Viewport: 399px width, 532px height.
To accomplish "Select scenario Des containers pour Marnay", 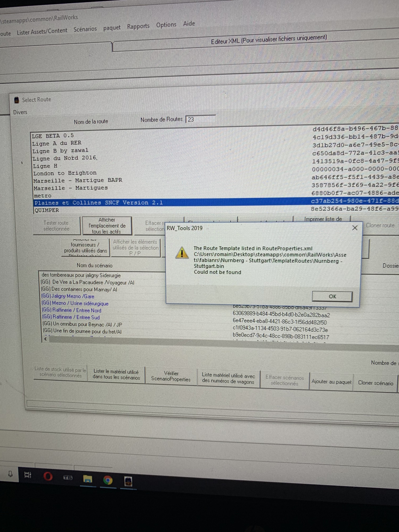I will point(79,289).
